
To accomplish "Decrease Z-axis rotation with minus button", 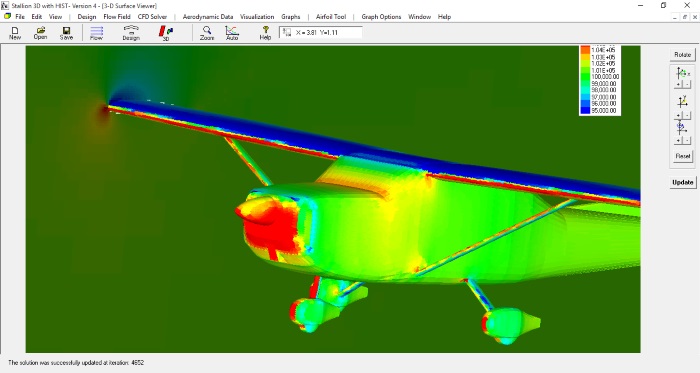I will [x=687, y=140].
